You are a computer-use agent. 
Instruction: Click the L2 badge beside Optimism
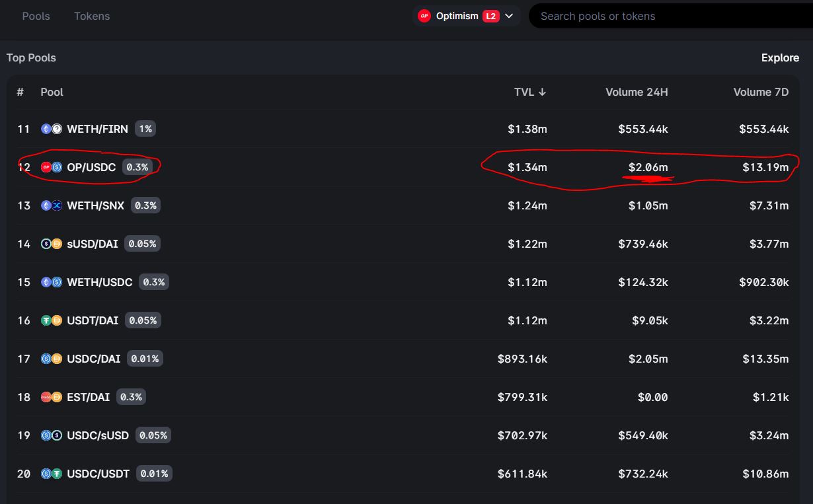tap(490, 16)
